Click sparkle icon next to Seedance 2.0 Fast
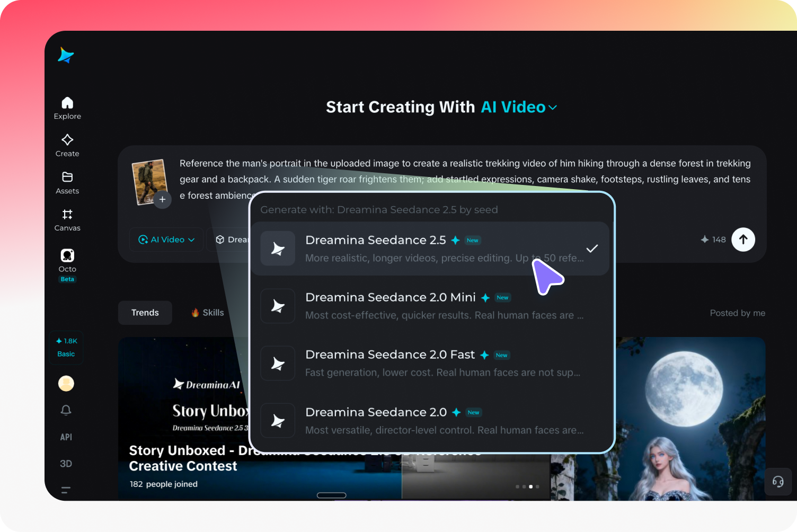The height and width of the screenshot is (532, 797). (484, 355)
